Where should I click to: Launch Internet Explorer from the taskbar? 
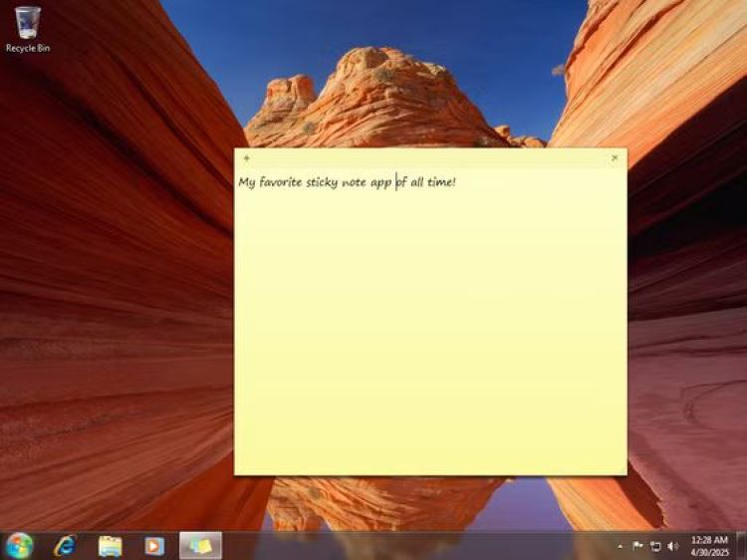click(65, 545)
